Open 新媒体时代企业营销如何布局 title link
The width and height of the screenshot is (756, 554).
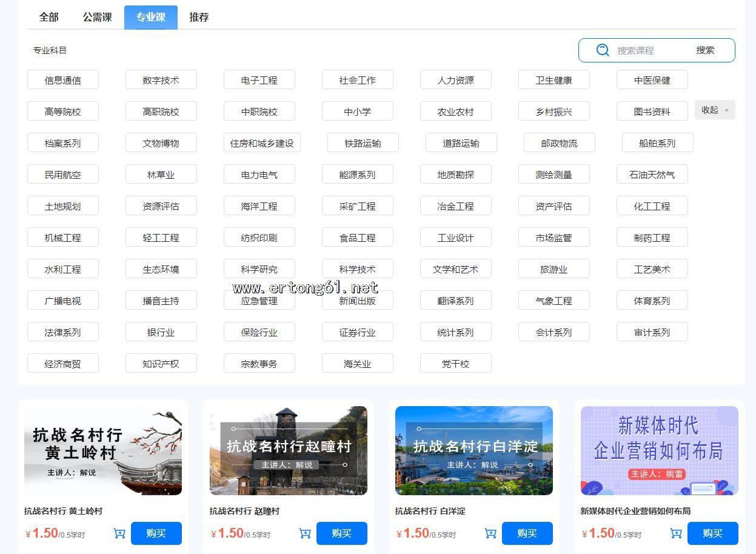pyautogui.click(x=635, y=511)
